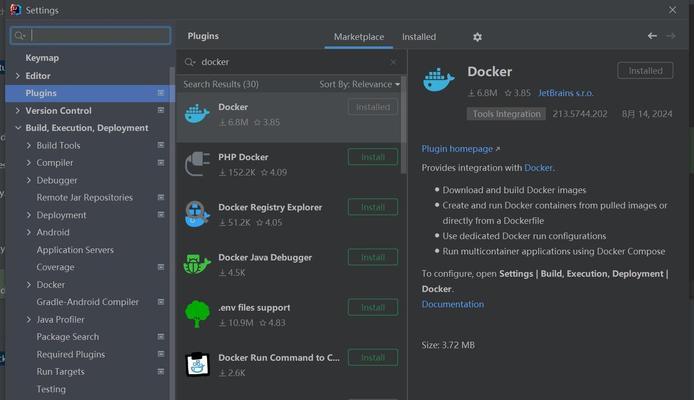Open Application Servers settings
This screenshot has width=694, height=400.
click(75, 250)
